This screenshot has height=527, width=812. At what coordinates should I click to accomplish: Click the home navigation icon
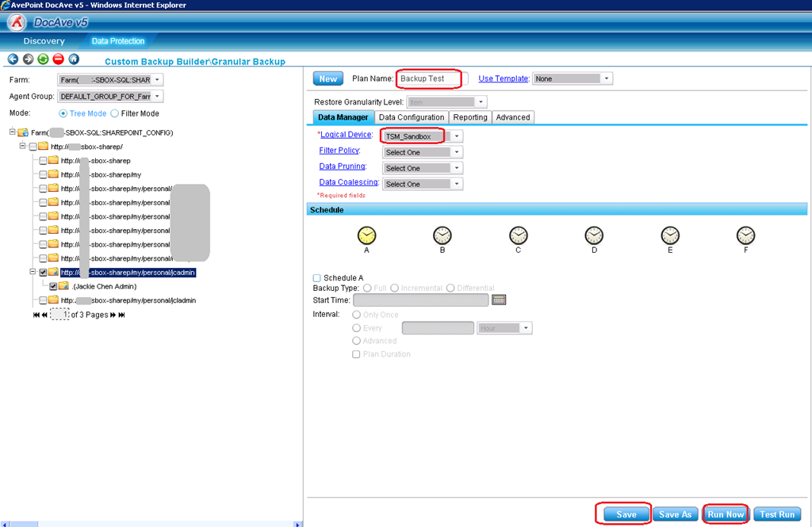click(x=74, y=59)
